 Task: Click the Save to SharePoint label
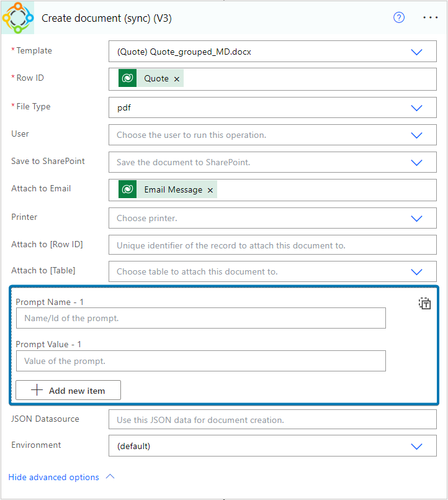(48, 161)
